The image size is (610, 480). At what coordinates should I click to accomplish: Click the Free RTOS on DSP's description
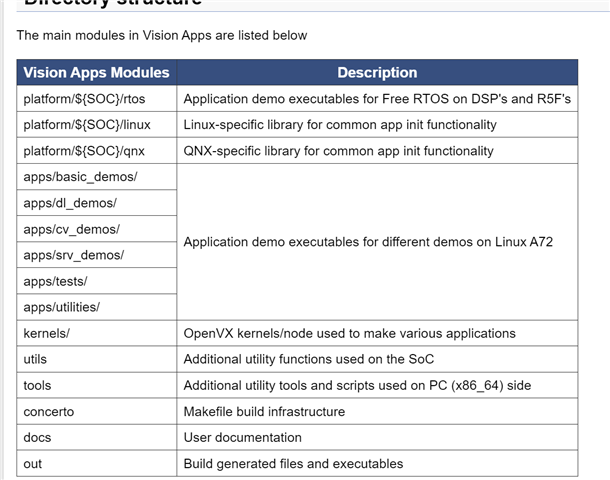click(x=377, y=99)
